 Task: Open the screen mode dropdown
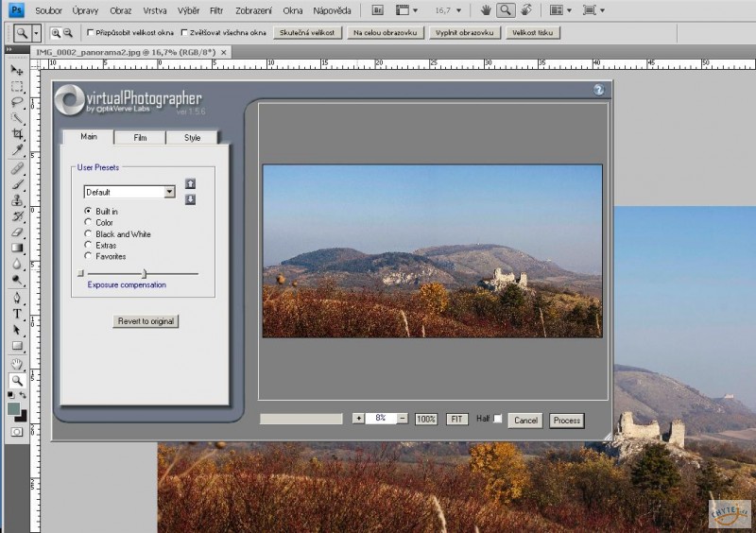point(594,10)
